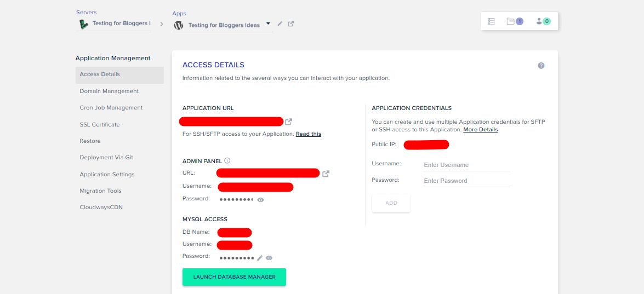Click the Admin Panel info icon
This screenshot has height=294, width=644.
coord(227,161)
